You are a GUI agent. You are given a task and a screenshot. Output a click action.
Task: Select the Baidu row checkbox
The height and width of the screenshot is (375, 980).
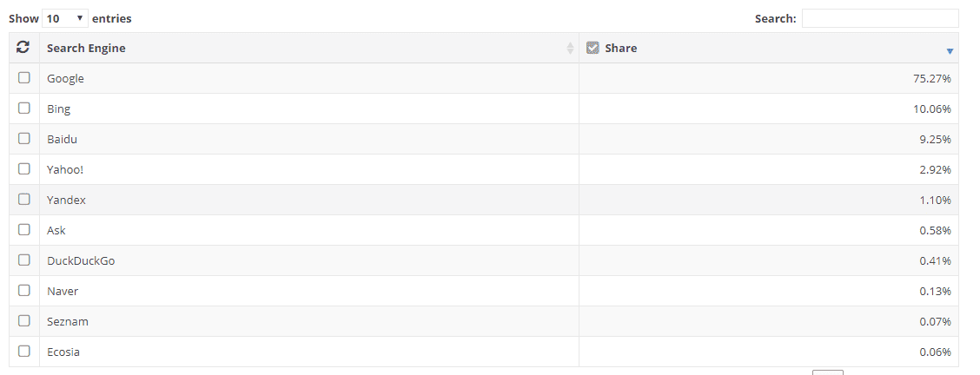coord(23,139)
